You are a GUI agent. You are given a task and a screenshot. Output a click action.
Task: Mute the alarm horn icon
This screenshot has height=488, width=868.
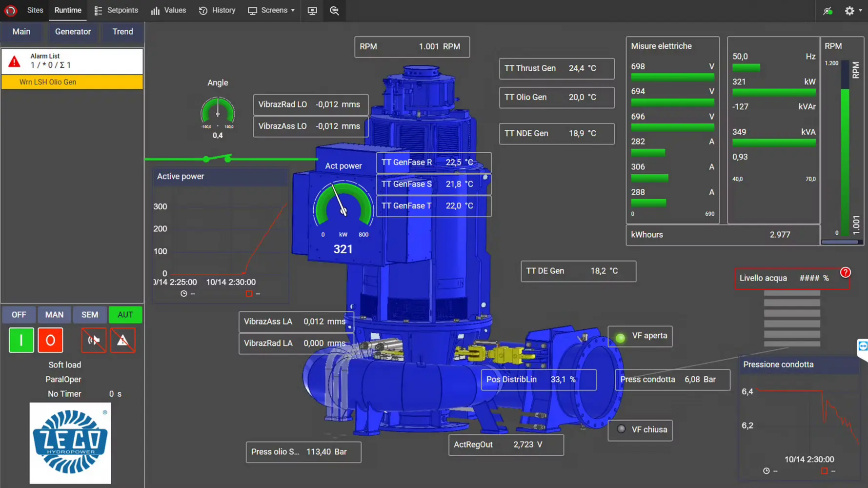[x=93, y=340]
